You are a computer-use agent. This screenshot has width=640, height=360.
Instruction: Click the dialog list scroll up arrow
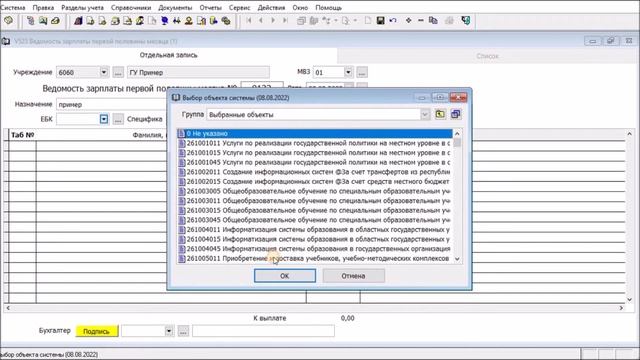(x=457, y=134)
